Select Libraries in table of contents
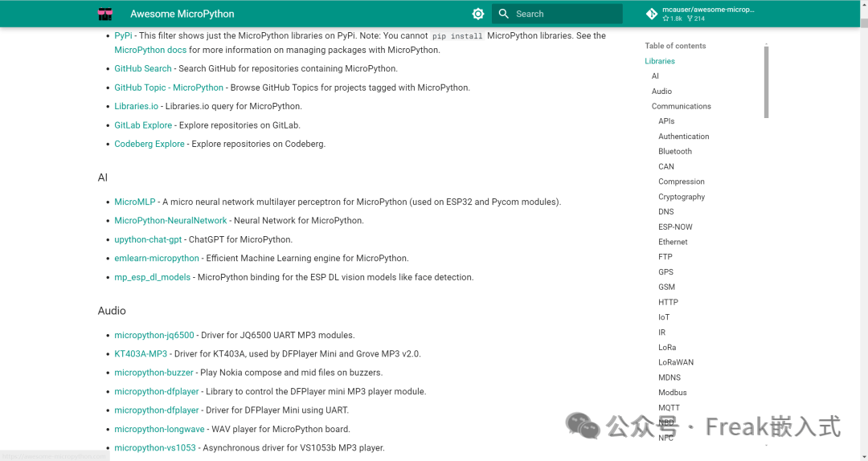Image resolution: width=868 pixels, height=461 pixels. (x=660, y=61)
